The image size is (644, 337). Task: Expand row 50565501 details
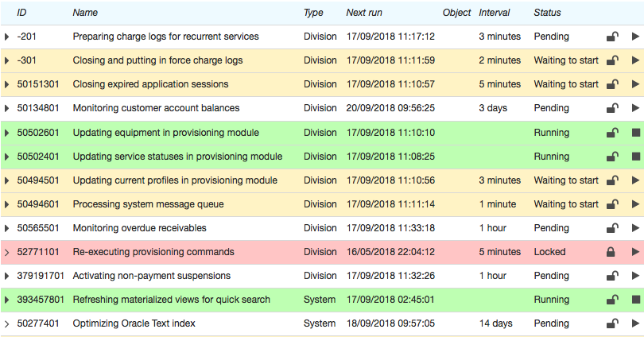(x=6, y=228)
